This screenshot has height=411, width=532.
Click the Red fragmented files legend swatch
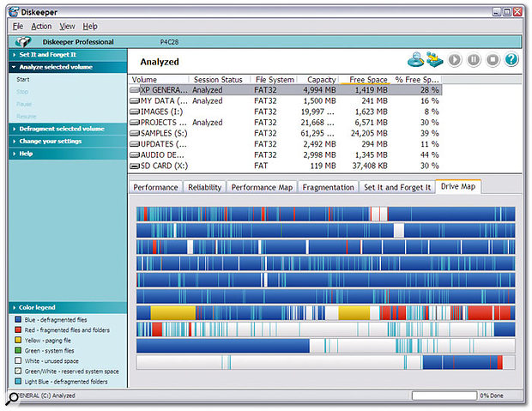(18, 329)
